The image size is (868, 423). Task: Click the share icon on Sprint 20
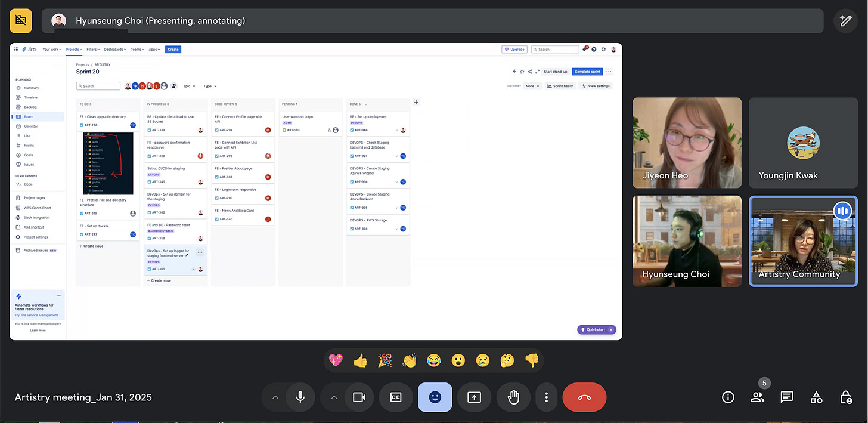pos(530,72)
